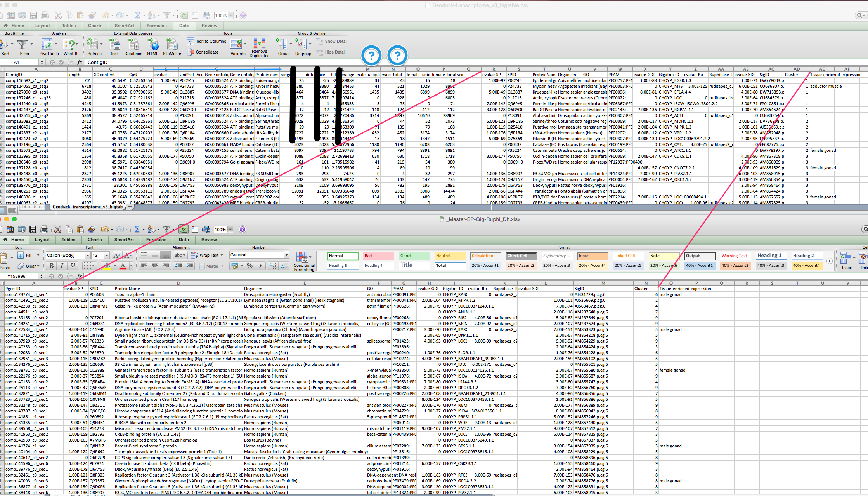This screenshot has height=496, width=868.
Task: Toggle Bold formatting
Action: 51,266
